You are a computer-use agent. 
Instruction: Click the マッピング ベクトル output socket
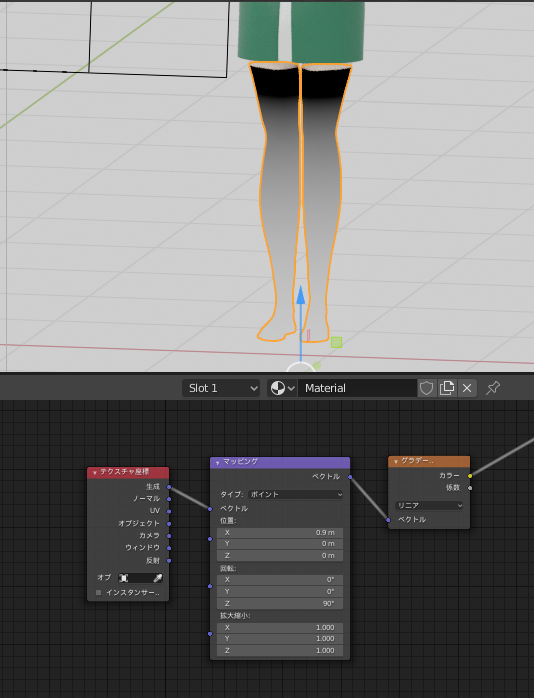(x=350, y=477)
